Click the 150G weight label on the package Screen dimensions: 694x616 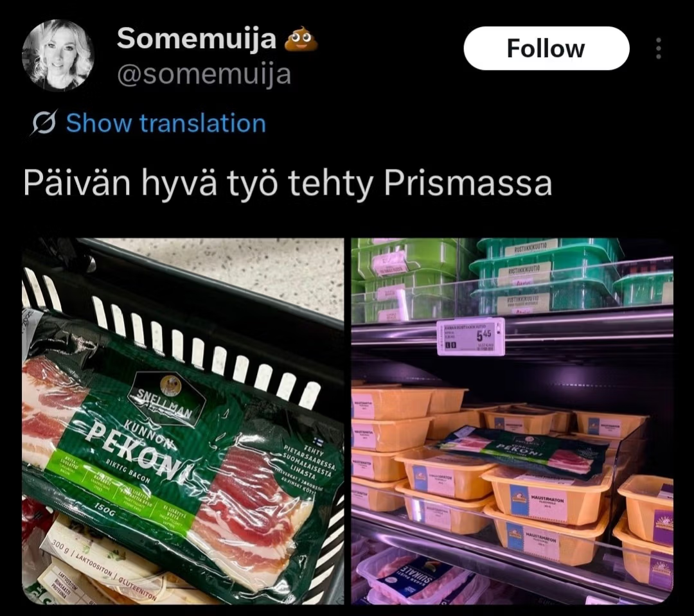pyautogui.click(x=105, y=510)
